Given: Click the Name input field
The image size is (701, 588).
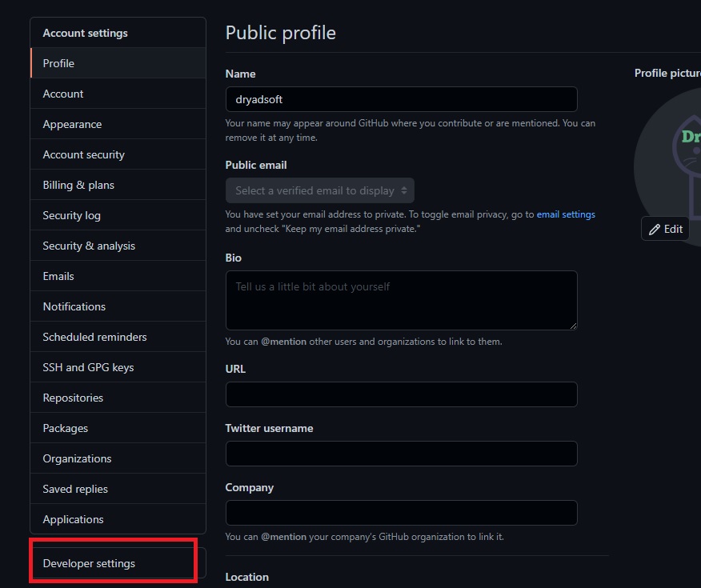Looking at the screenshot, I should [x=401, y=99].
